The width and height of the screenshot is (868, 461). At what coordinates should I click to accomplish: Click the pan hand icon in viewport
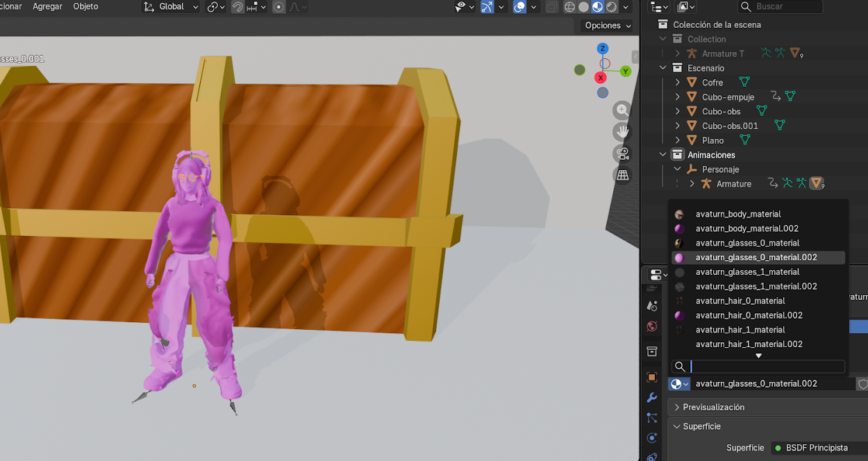pos(622,131)
